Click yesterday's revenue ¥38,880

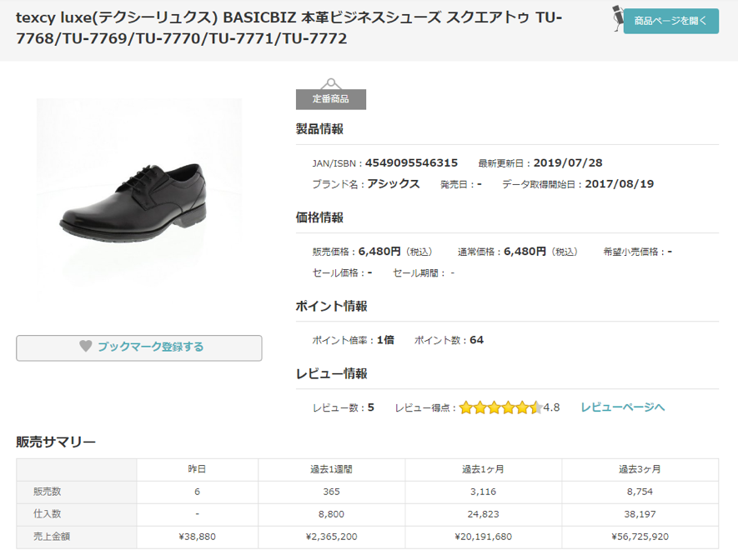(x=197, y=537)
